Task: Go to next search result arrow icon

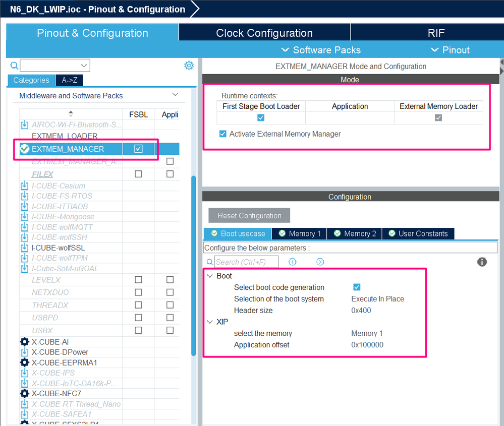Action: pos(320,262)
